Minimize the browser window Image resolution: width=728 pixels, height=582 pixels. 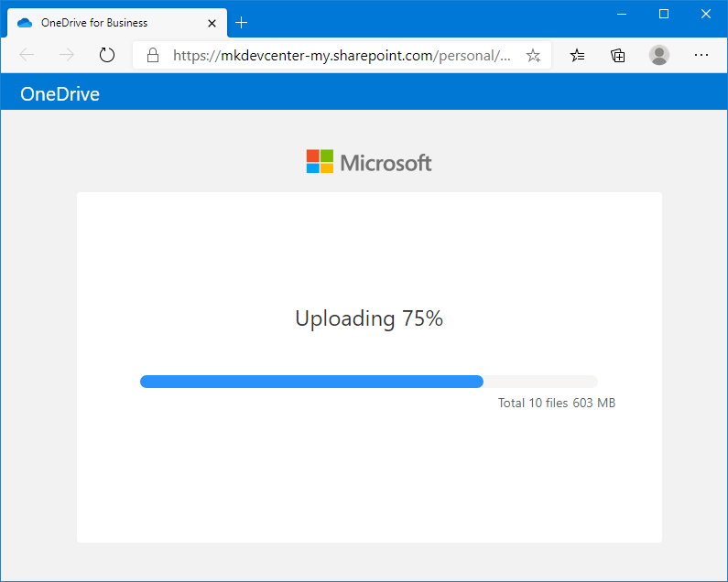pos(622,15)
